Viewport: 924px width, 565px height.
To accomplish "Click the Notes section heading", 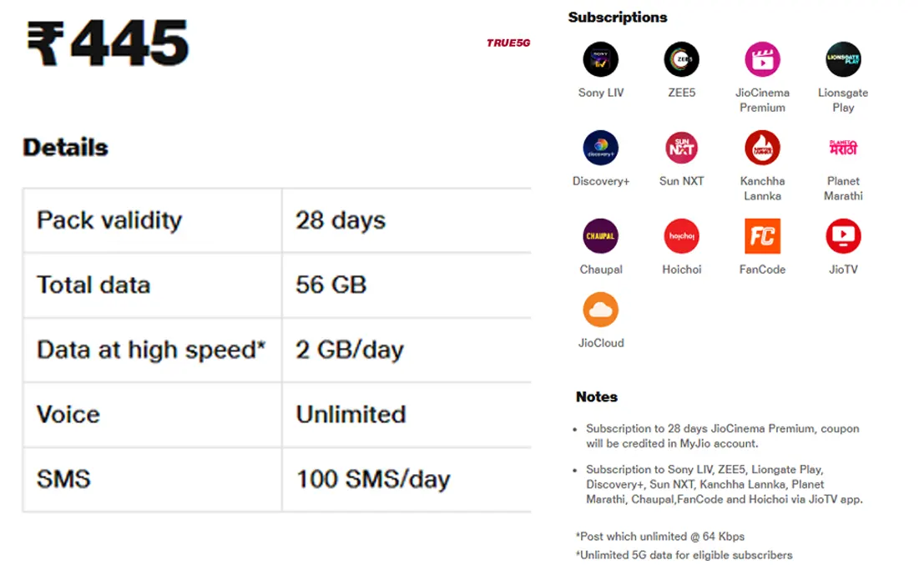I will [x=595, y=397].
